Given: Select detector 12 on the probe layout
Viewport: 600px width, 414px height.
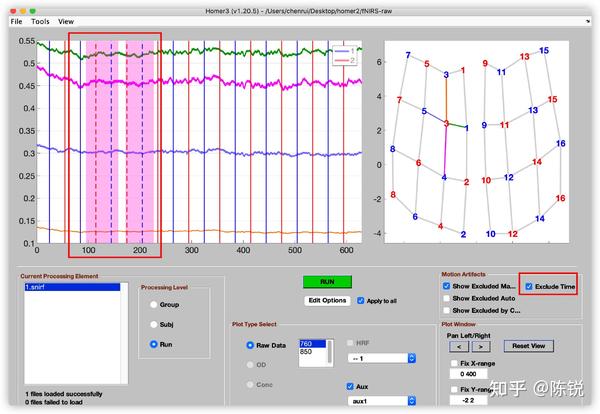Looking at the screenshot, I should 509,178.
